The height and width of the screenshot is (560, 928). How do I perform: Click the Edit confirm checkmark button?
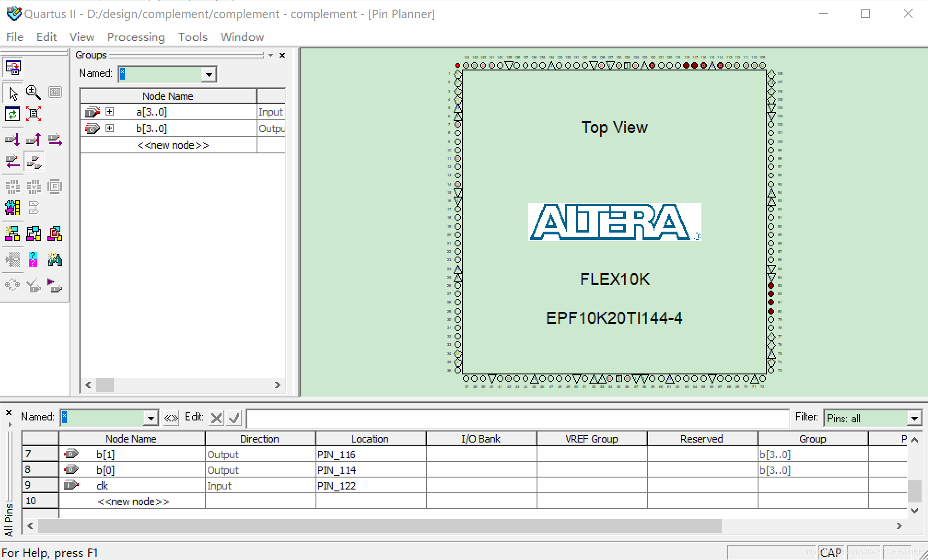coord(234,418)
